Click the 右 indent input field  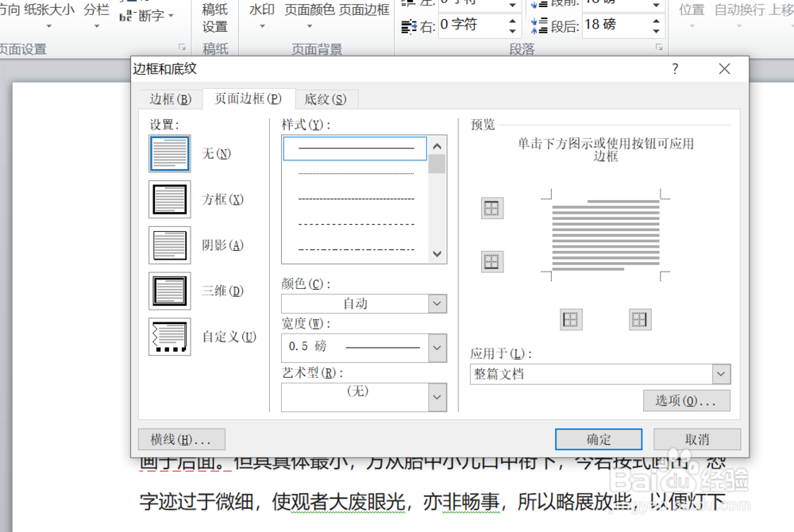pos(473,25)
